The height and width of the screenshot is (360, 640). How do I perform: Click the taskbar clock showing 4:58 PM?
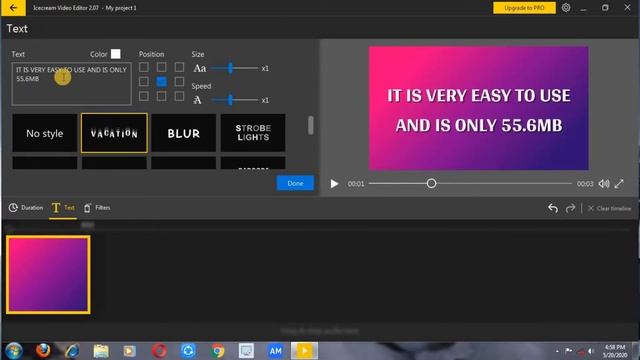(615, 351)
